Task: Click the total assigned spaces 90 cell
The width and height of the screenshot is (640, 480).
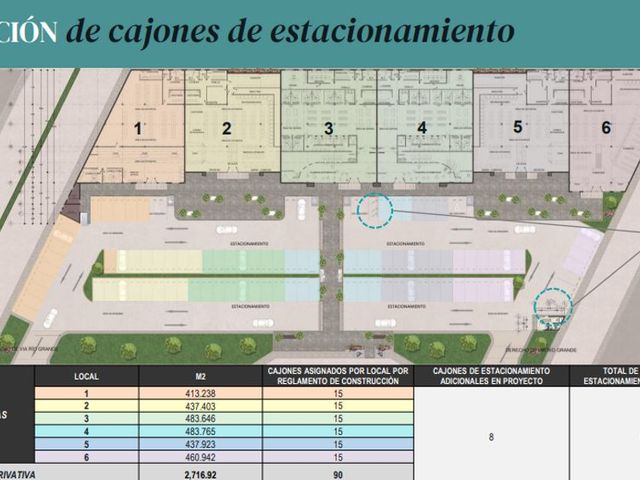Action: coord(338,473)
